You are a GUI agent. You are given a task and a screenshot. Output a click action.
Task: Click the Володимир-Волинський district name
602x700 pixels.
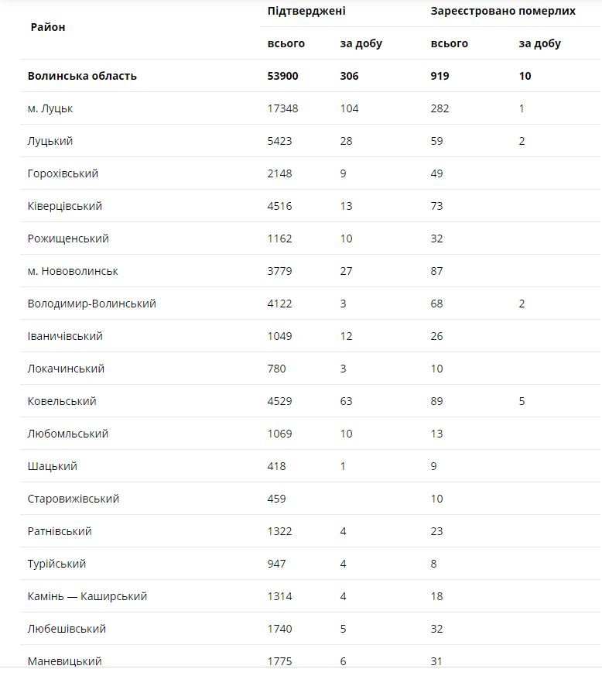coord(92,304)
